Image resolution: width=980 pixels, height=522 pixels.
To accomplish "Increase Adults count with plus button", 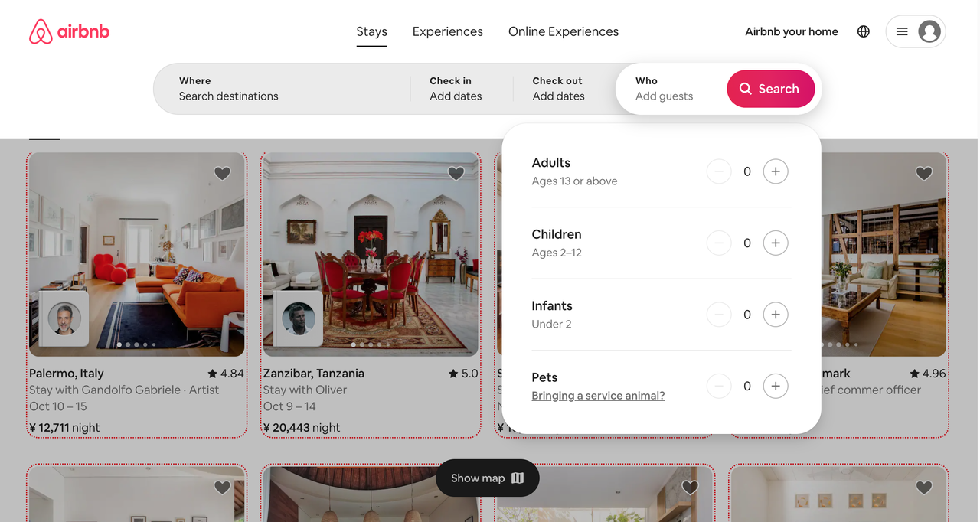I will pos(776,171).
